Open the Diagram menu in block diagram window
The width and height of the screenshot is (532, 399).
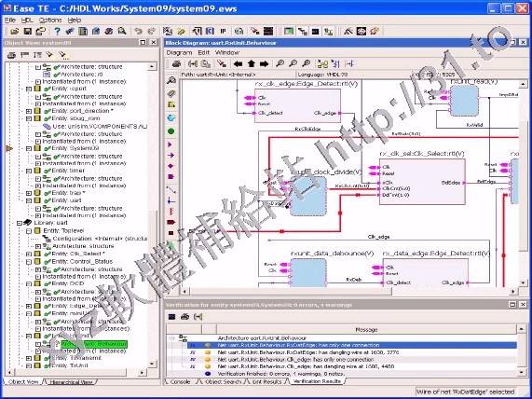(179, 52)
